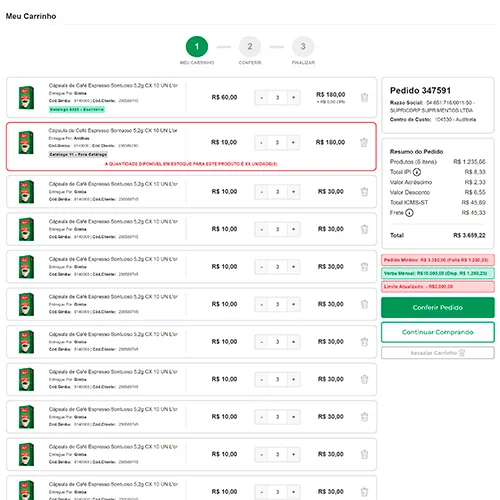Click the gray 'Fora Catálogo' tag in the highlighted row
This screenshot has width=500, height=500.
pos(78,154)
